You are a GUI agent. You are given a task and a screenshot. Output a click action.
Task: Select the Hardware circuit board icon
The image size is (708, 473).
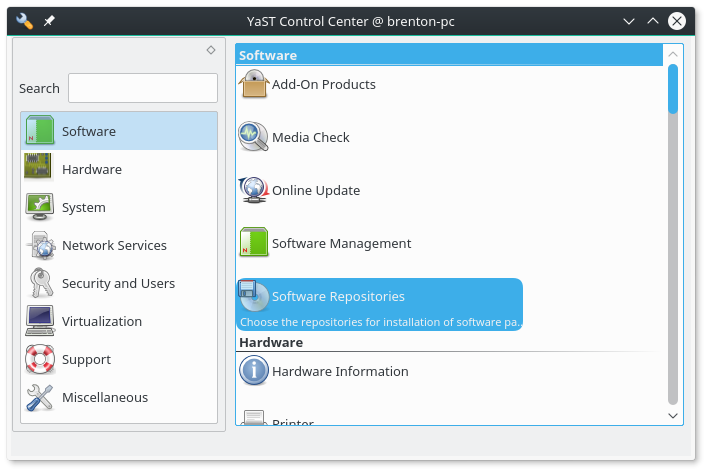tap(38, 166)
